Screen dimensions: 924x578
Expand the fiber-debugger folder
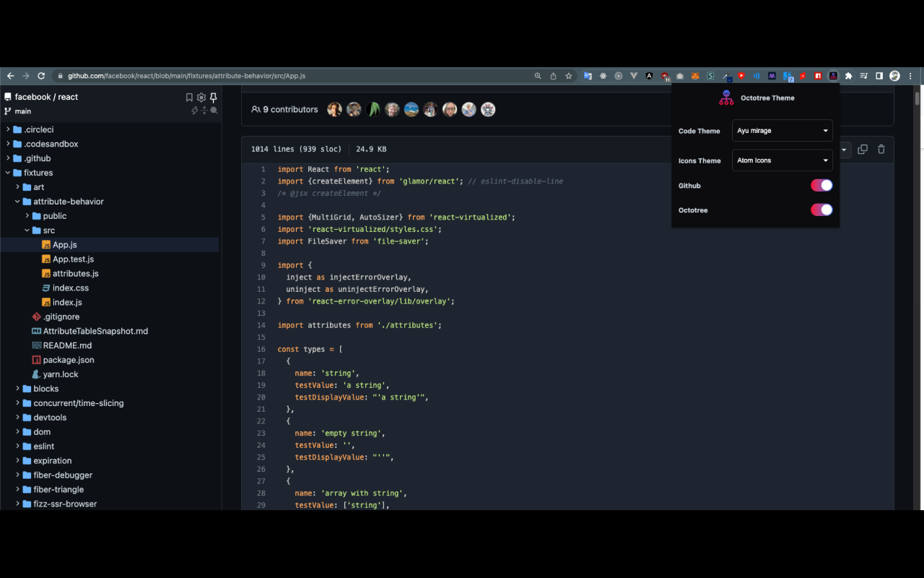coord(17,475)
